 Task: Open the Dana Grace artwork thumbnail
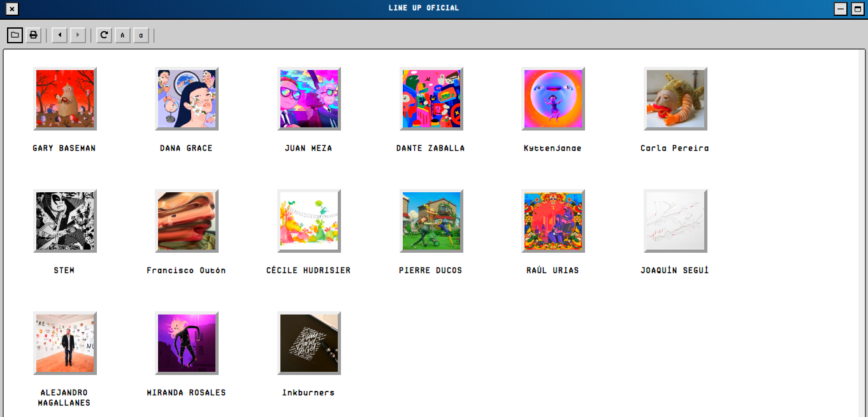pyautogui.click(x=186, y=99)
